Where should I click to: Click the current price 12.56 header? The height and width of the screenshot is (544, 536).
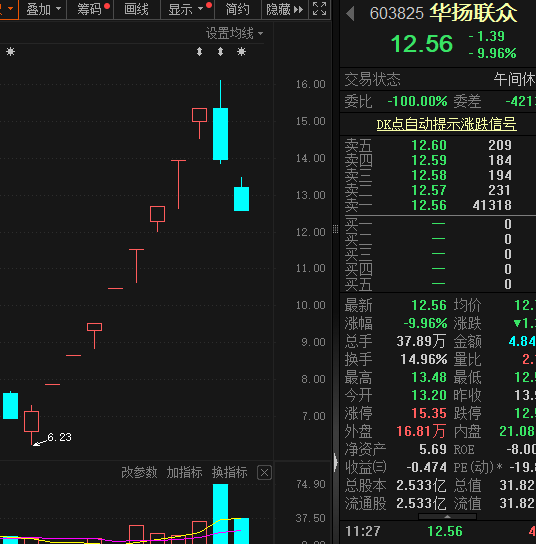tap(422, 44)
